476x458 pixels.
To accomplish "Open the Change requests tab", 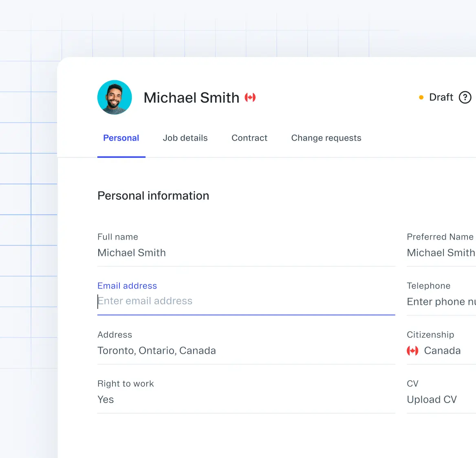I will [326, 138].
